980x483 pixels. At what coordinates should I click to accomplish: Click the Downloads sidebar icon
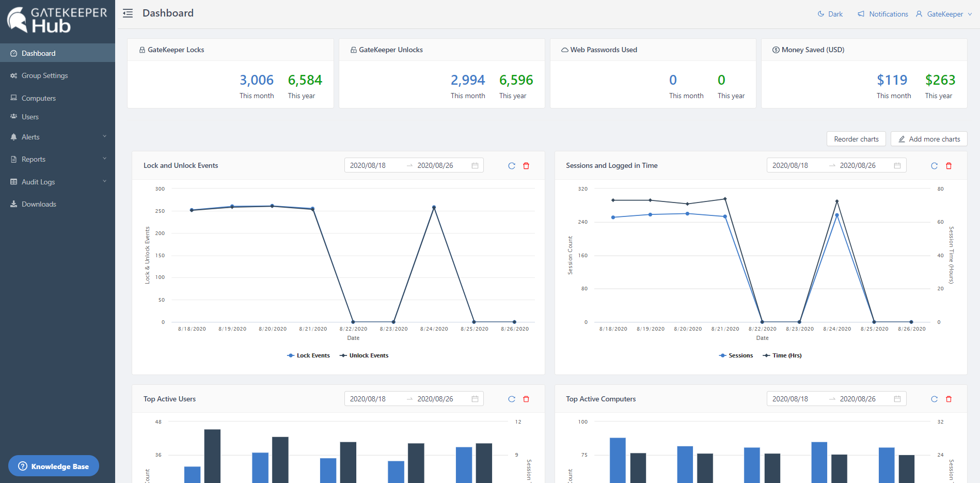(x=14, y=204)
